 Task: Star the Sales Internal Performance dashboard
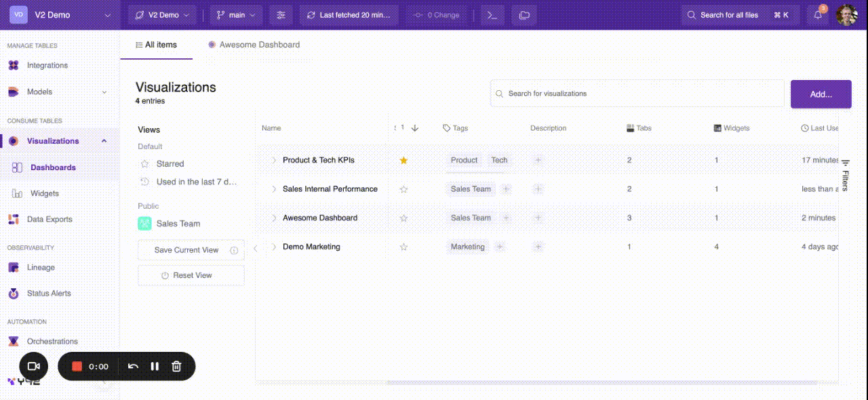[x=403, y=190]
